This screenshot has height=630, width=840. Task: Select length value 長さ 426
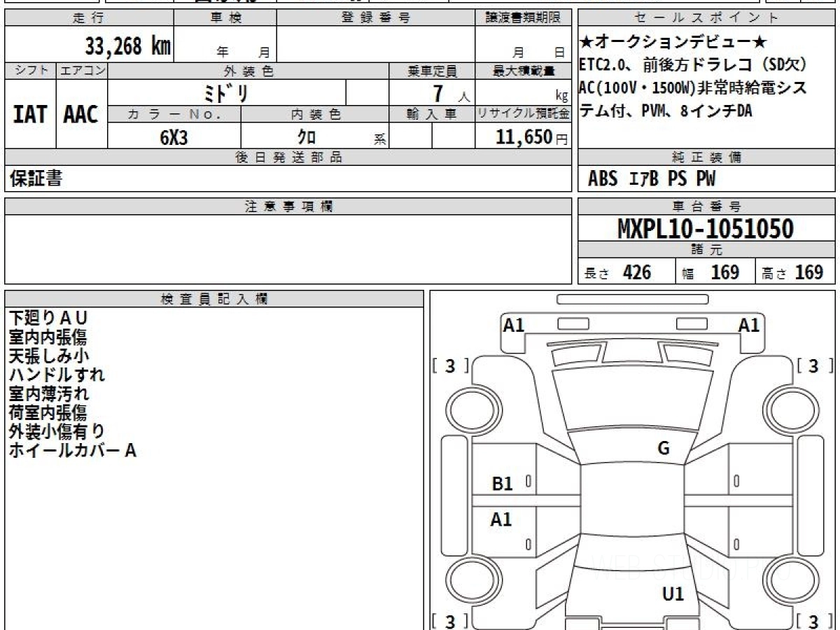tap(617, 272)
